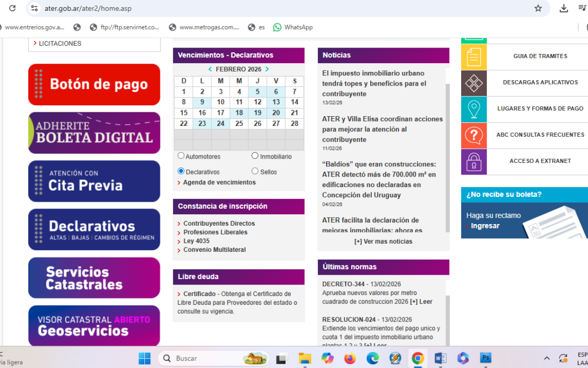Screen dimensions: 588x368
Task: Open the Guia de Tramites document icon
Action: click(x=474, y=57)
